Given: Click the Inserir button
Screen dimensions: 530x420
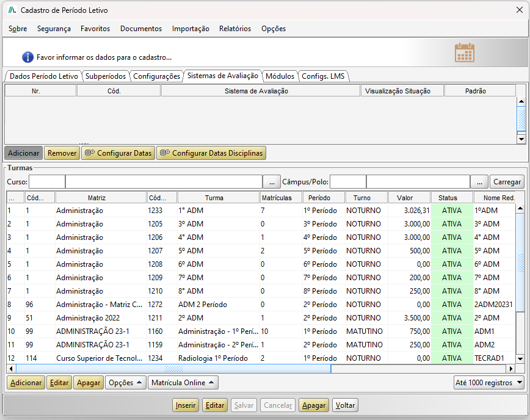Looking at the screenshot, I should click(x=186, y=405).
